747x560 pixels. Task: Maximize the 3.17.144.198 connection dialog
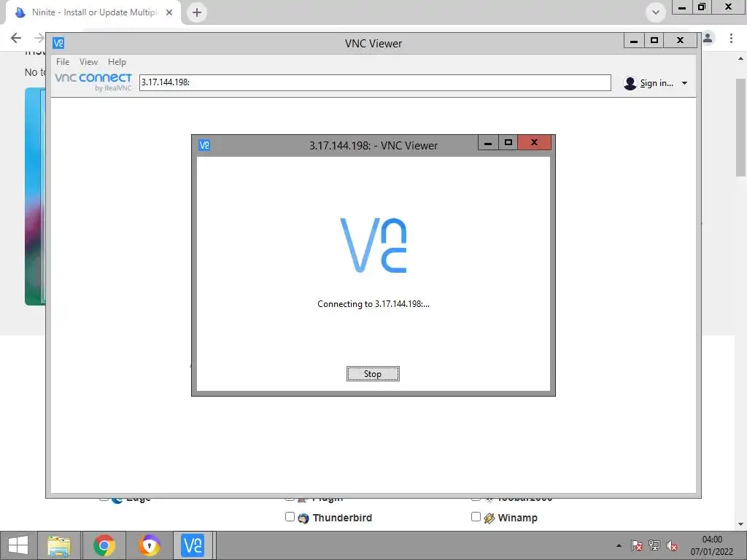508,142
